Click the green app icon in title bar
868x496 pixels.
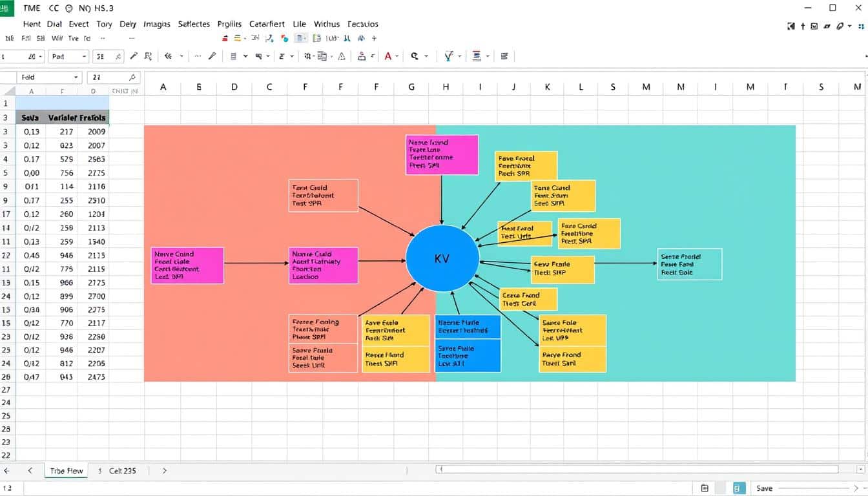[x=7, y=7]
